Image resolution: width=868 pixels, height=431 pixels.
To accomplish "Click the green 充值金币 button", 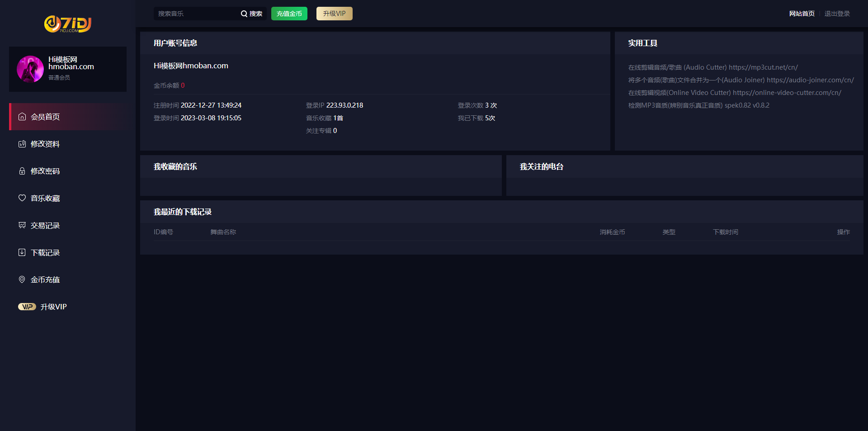I will point(289,14).
